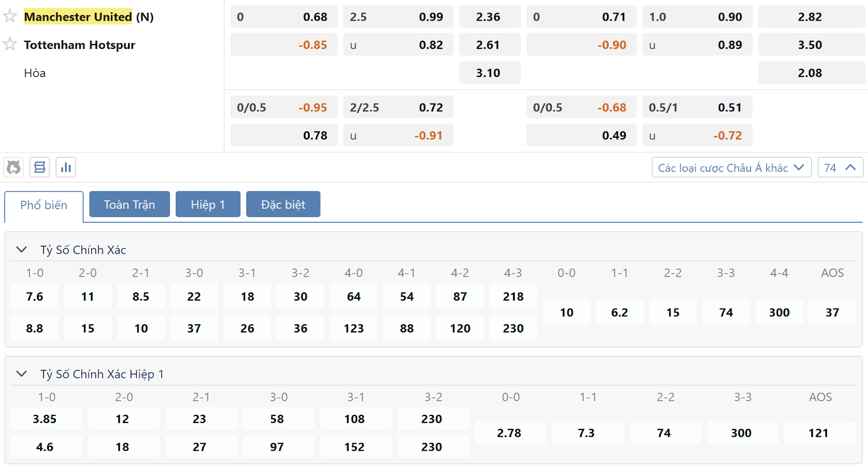Pick over 2.5 odds 0.99
The width and height of the screenshot is (868, 467).
pos(398,17)
